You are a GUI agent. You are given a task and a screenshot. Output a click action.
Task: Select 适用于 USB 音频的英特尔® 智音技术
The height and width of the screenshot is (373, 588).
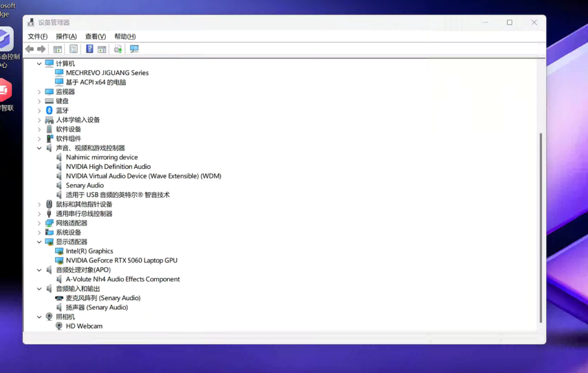tap(118, 195)
